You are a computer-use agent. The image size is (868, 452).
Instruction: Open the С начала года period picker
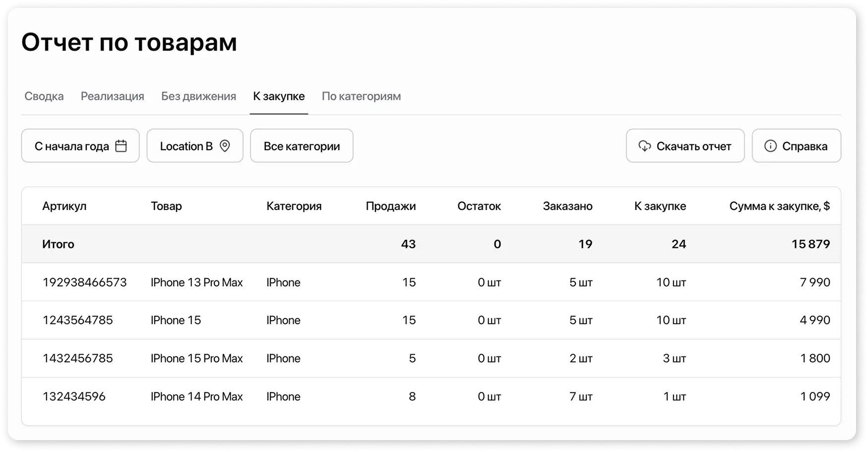[80, 146]
